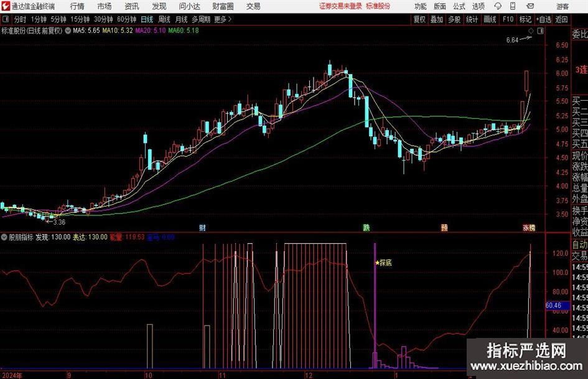
Task: Click the red 标准股份 stock name in the title bar
Action: click(378, 6)
